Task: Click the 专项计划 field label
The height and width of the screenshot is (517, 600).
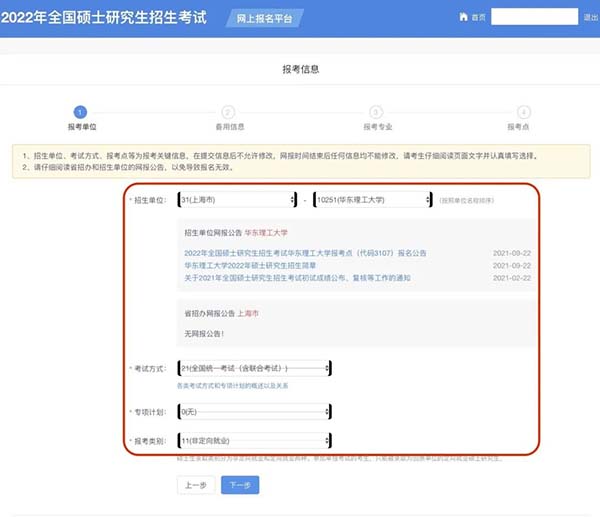Action: click(150, 412)
